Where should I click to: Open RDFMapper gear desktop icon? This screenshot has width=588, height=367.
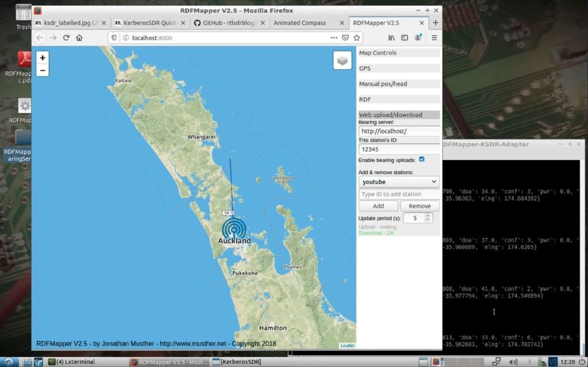(25, 106)
